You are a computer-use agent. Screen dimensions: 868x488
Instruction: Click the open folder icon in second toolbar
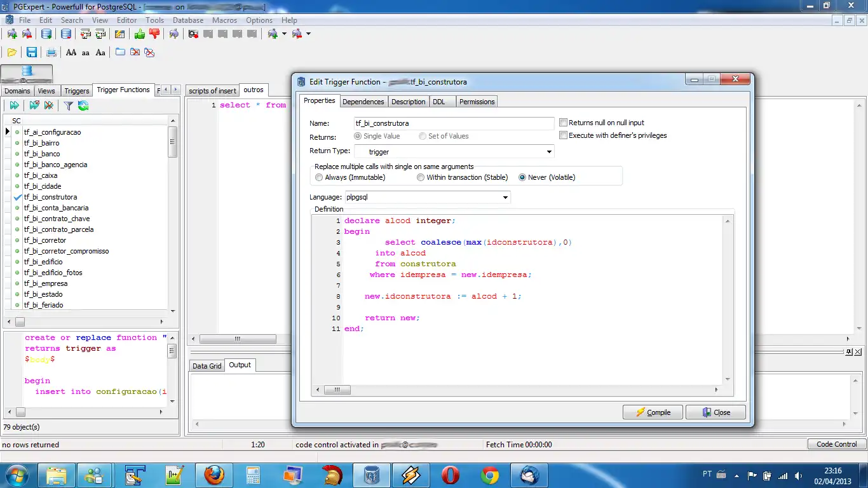point(11,52)
